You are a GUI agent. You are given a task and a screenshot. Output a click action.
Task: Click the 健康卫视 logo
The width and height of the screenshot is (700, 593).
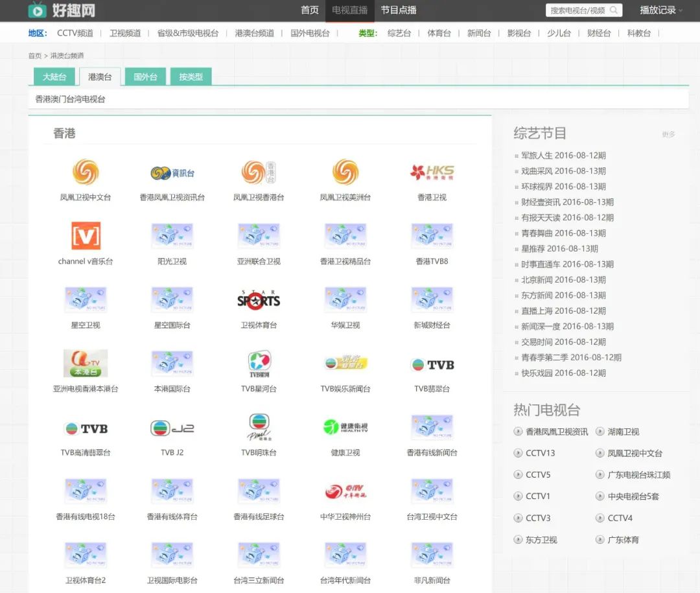[345, 427]
